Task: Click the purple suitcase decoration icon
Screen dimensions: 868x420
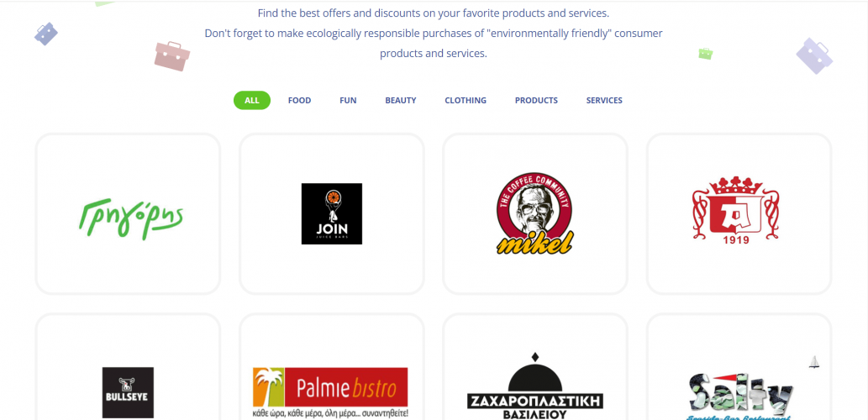Action: click(814, 56)
